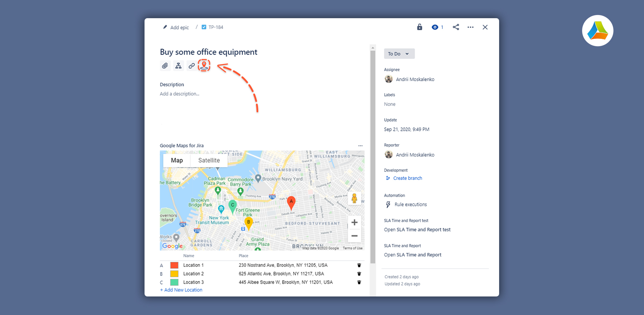Delete Location 1 with trash icon
Screen dimensions: 644x315
coord(359,265)
